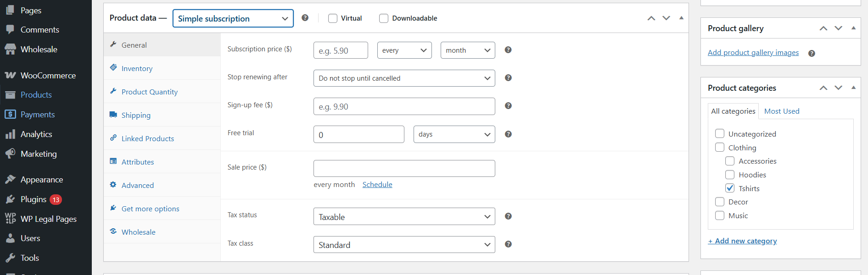Click help icon for Sign-up fee

(508, 106)
